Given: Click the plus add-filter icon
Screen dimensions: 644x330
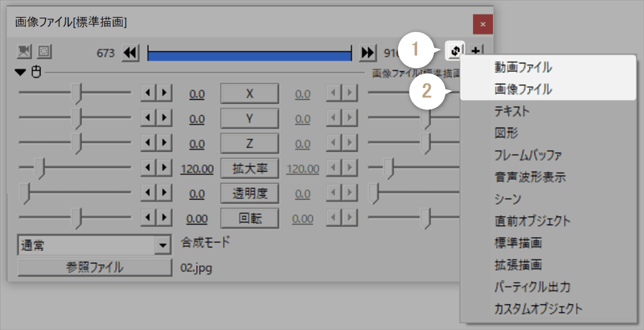Looking at the screenshot, I should (x=475, y=52).
